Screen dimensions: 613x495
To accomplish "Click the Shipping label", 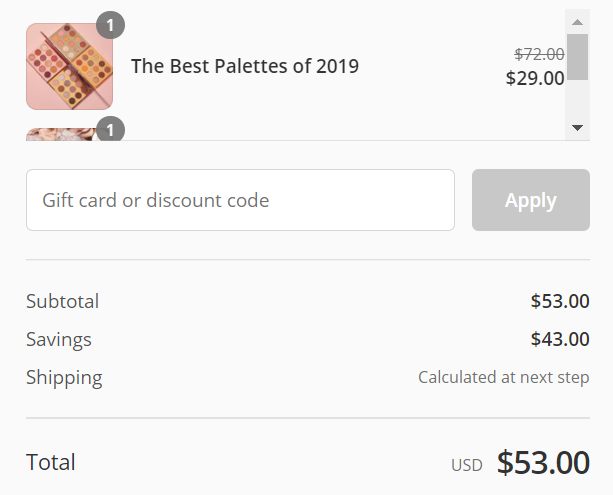I will pos(64,378).
